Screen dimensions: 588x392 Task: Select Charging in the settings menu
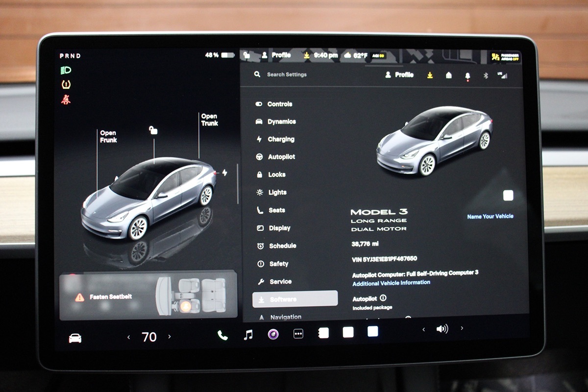coord(281,139)
